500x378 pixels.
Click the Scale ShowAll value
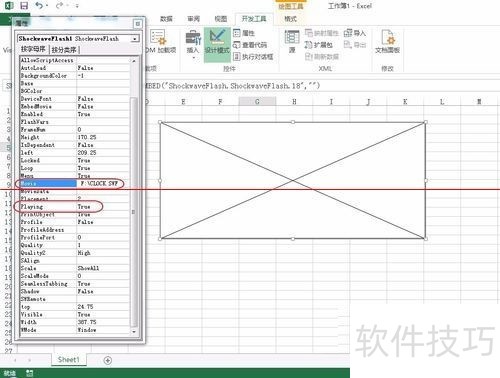coord(103,268)
